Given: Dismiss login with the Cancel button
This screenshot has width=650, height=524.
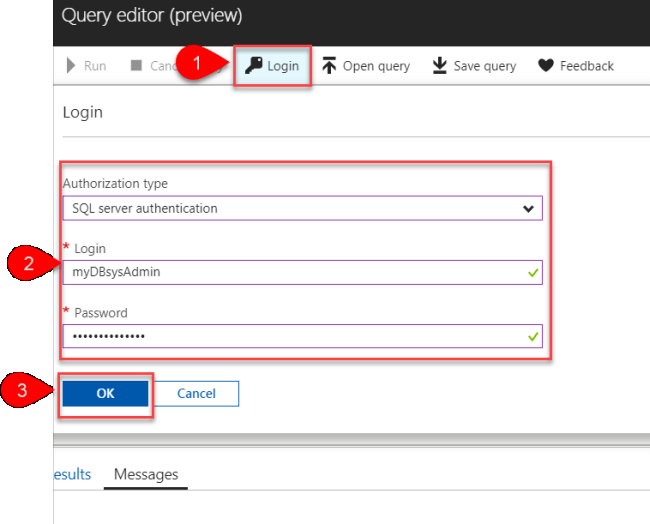Looking at the screenshot, I should [x=196, y=393].
